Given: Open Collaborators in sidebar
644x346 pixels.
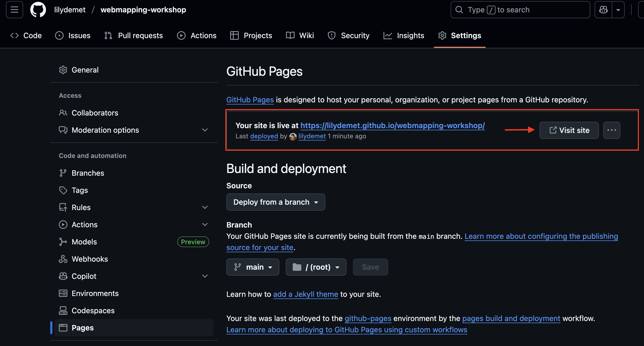Looking at the screenshot, I should coord(134,113).
